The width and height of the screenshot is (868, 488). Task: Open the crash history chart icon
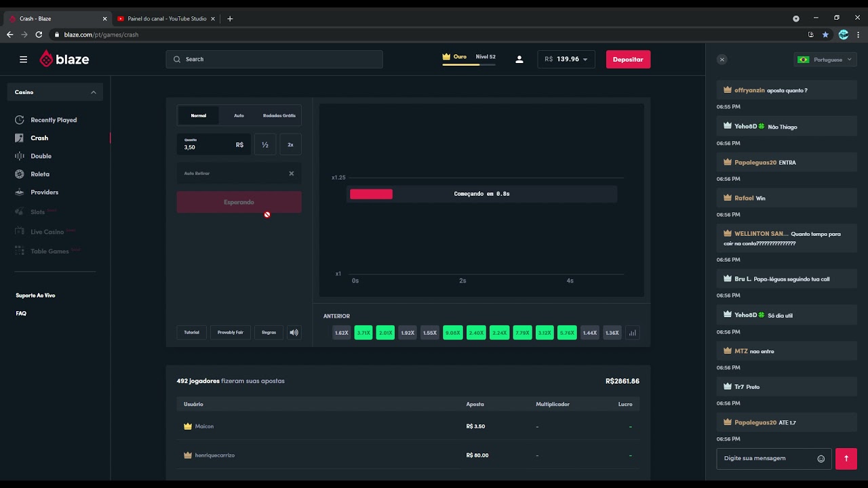pos(632,333)
